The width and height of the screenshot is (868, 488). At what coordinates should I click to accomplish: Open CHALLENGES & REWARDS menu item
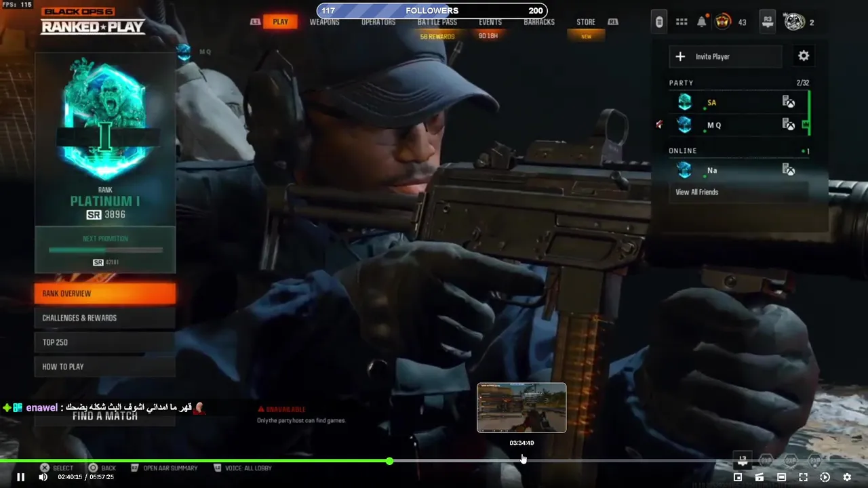point(105,318)
